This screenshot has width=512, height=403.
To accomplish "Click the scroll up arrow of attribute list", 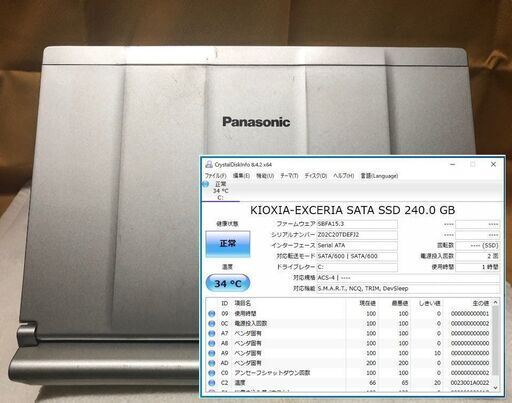I will (x=496, y=302).
